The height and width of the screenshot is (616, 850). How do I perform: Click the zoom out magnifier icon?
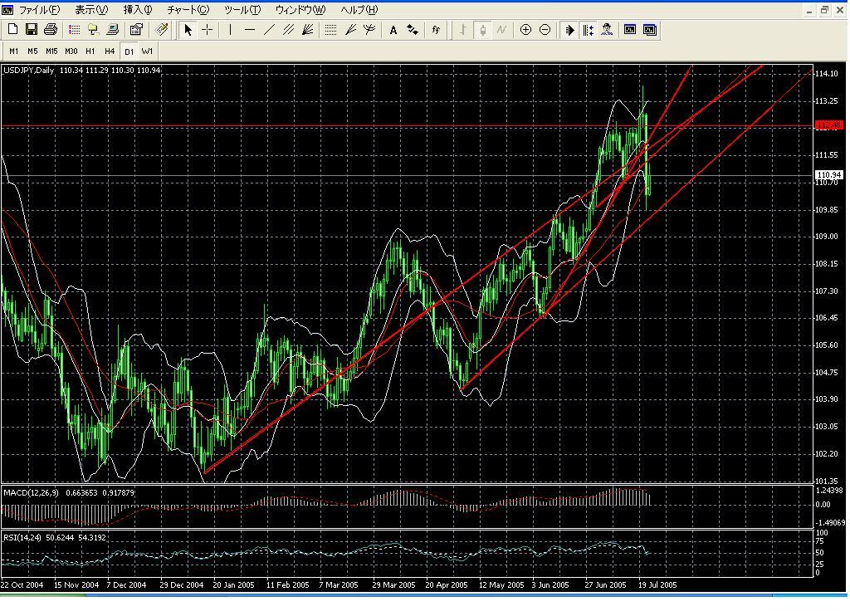click(545, 29)
